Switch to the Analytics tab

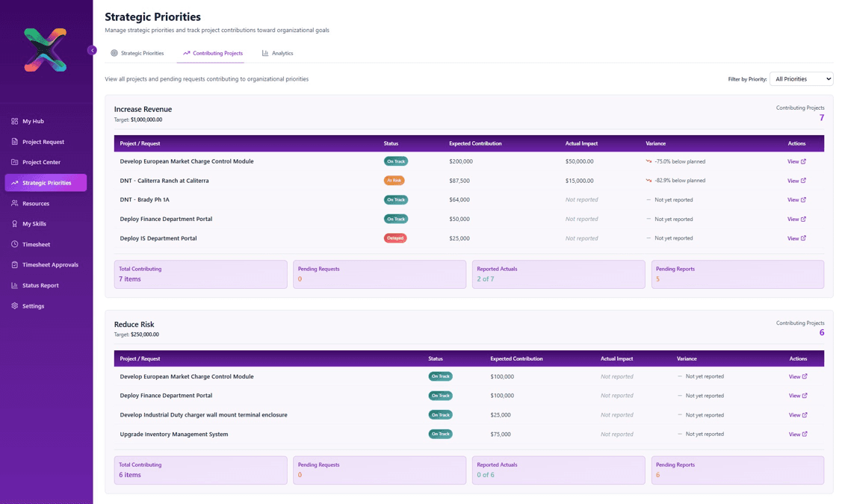[x=277, y=53]
